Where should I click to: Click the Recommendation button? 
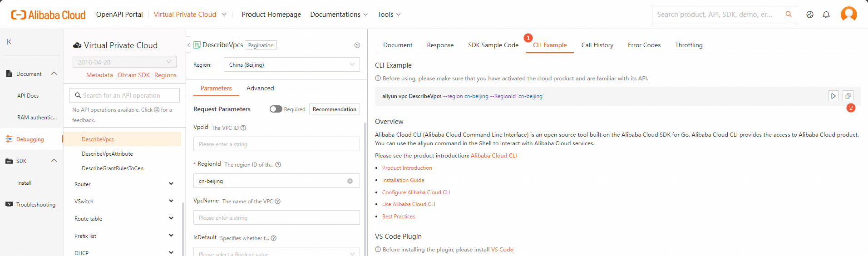pos(334,109)
